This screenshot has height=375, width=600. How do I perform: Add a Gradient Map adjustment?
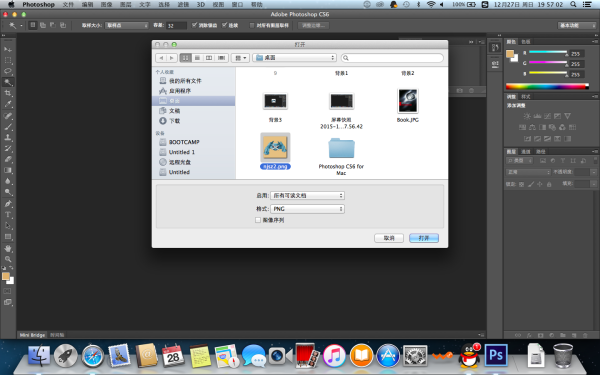pyautogui.click(x=567, y=139)
